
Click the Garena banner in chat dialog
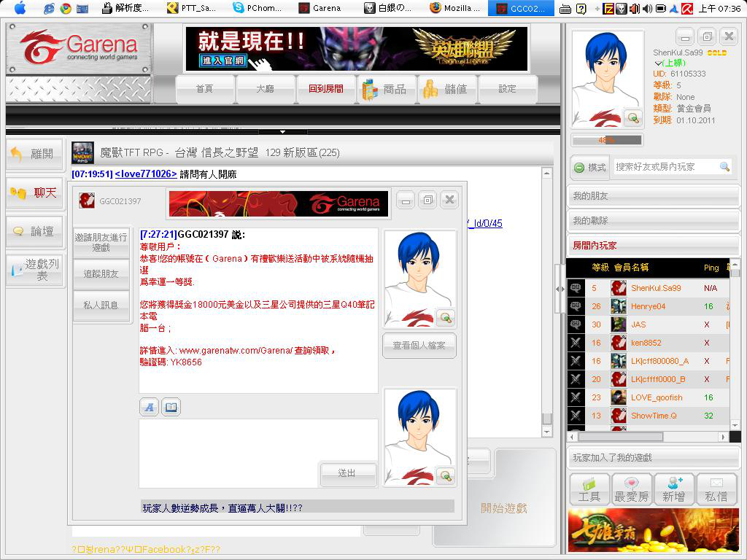(279, 204)
